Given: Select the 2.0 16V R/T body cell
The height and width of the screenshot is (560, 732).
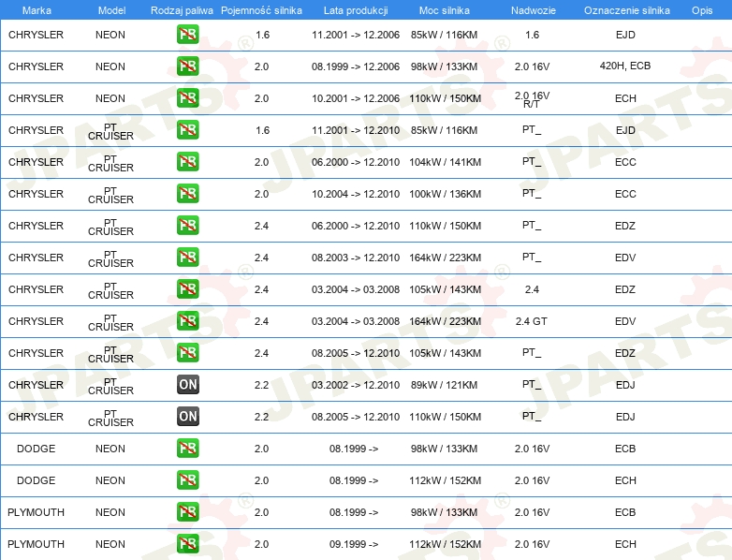Looking at the screenshot, I should (x=532, y=99).
